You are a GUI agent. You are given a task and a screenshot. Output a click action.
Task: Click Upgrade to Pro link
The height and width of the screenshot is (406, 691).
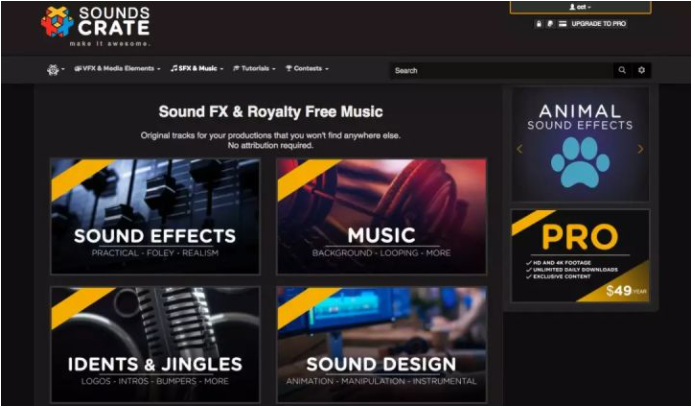tap(598, 24)
